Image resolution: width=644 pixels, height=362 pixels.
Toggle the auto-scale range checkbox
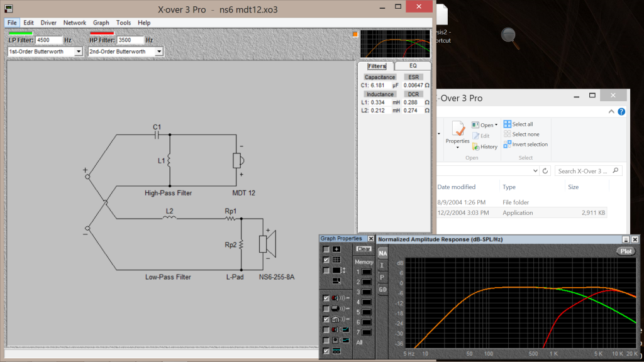326,270
